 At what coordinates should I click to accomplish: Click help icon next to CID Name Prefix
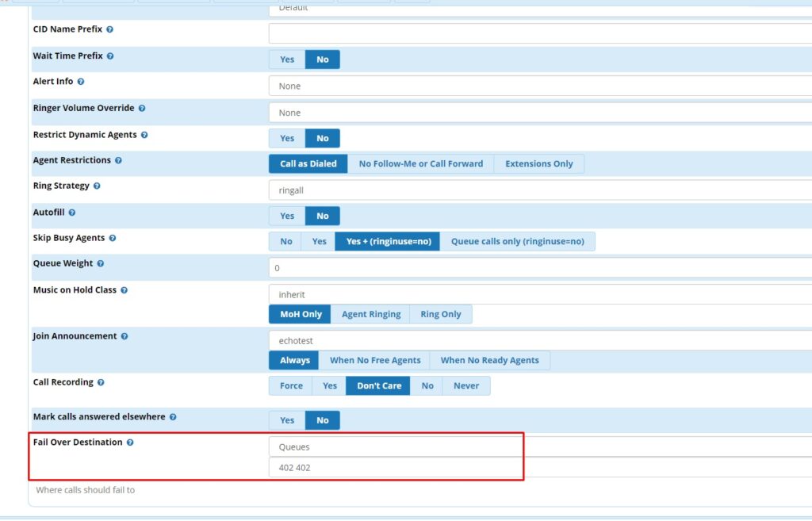[x=109, y=29]
